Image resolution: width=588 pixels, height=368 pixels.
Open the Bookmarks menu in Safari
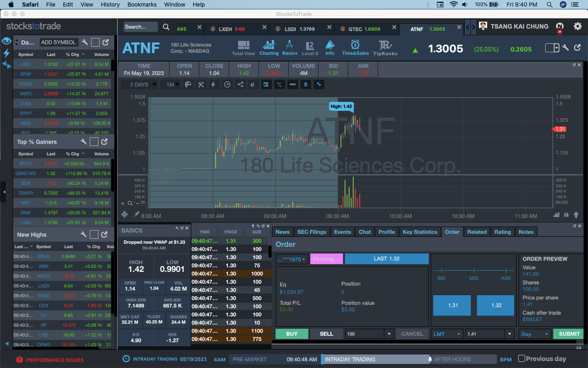tap(142, 4)
